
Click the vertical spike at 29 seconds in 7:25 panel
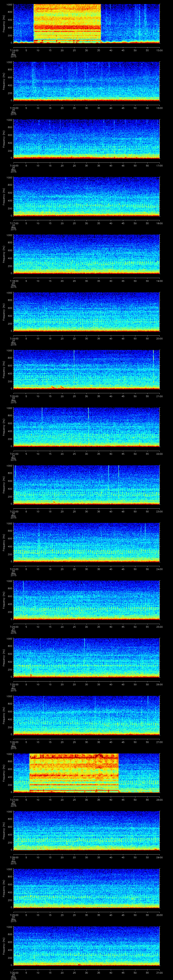[84, 651]
